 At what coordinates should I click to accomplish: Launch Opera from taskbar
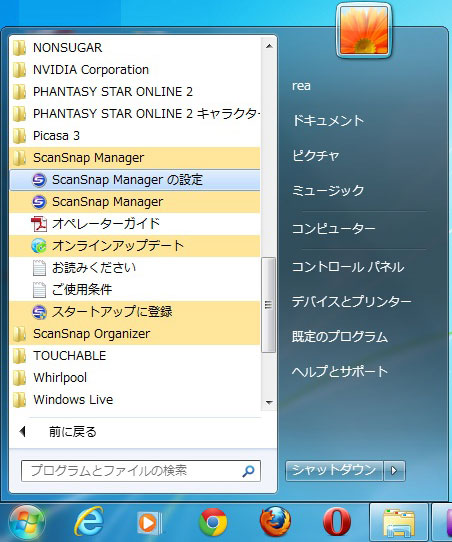point(336,522)
